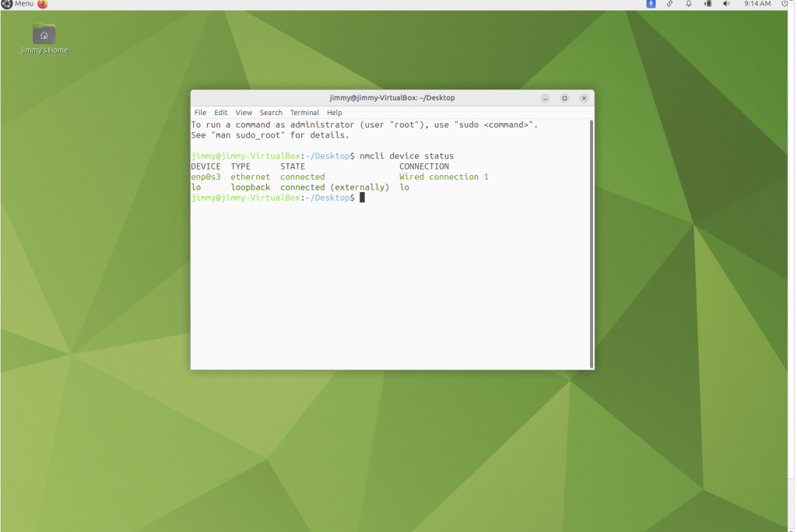Show the calendar from the 9:14 AM clock
This screenshot has height=532, width=797.
[x=757, y=4]
